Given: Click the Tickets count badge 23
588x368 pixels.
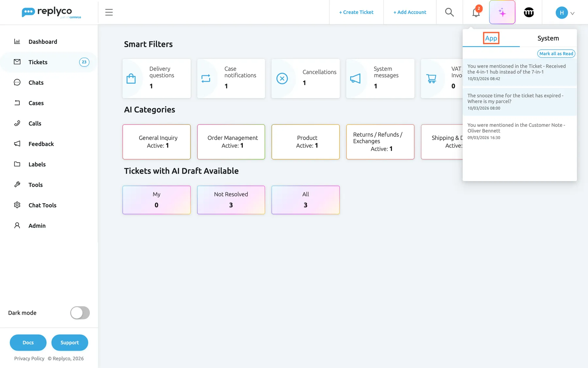Looking at the screenshot, I should (84, 62).
